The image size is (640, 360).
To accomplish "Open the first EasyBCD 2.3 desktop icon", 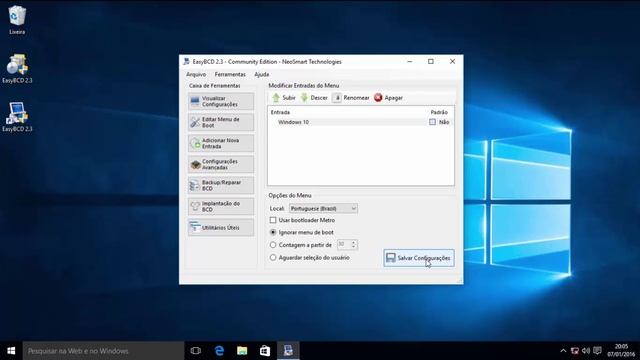I will [x=17, y=69].
